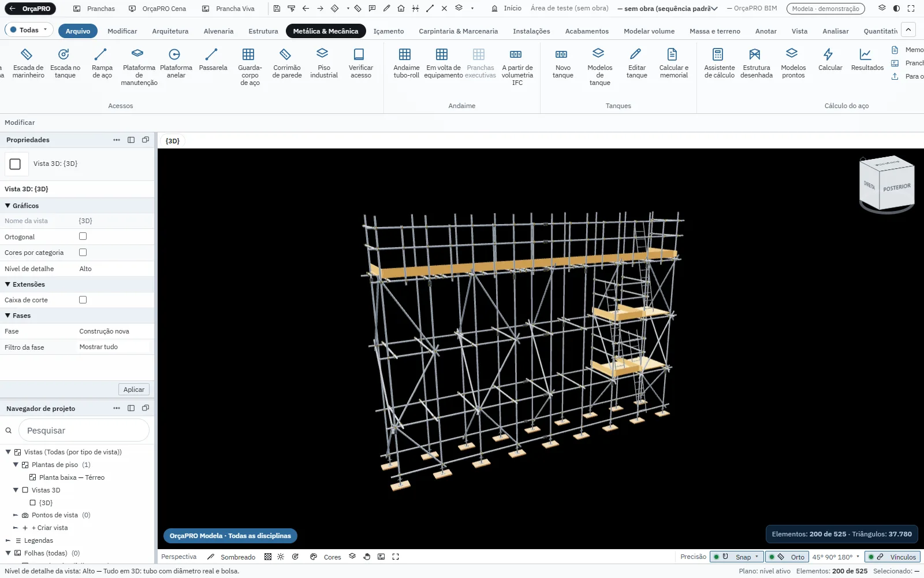This screenshot has width=924, height=578.
Task: Run the Calcular steel calculation
Action: 830,60
